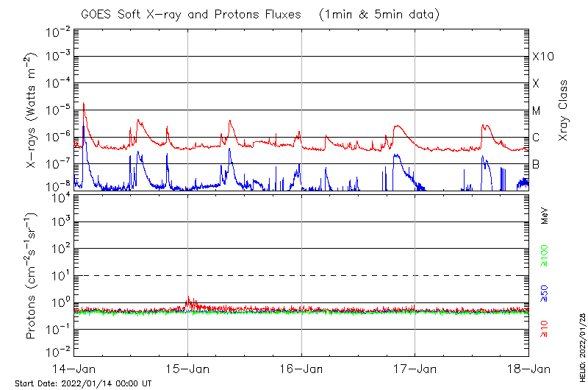Click the blue ≥50 MeV legend label
The width and height of the screenshot is (588, 390).
pos(545,294)
